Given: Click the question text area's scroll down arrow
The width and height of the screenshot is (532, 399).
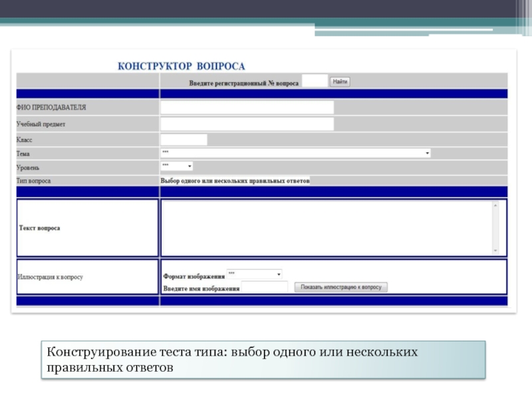Looking at the screenshot, I should click(495, 251).
